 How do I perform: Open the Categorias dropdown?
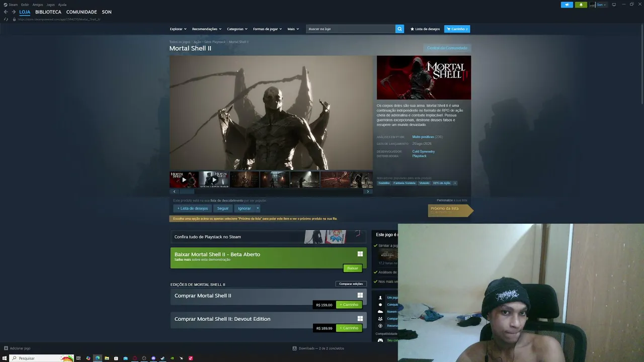(x=237, y=29)
